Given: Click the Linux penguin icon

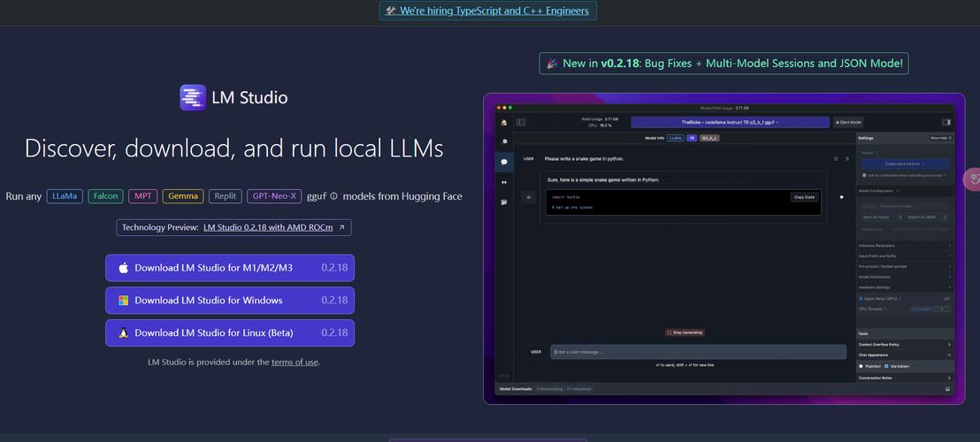Looking at the screenshot, I should click(x=123, y=332).
